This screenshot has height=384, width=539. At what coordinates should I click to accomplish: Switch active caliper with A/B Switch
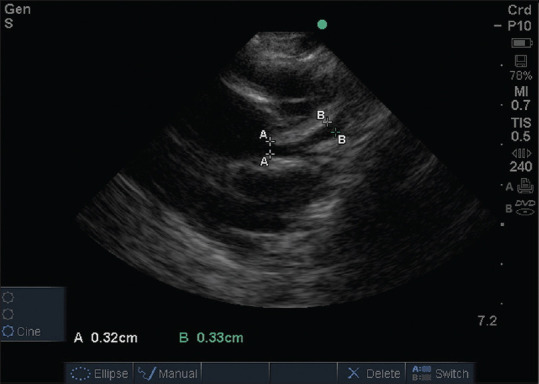click(x=440, y=373)
